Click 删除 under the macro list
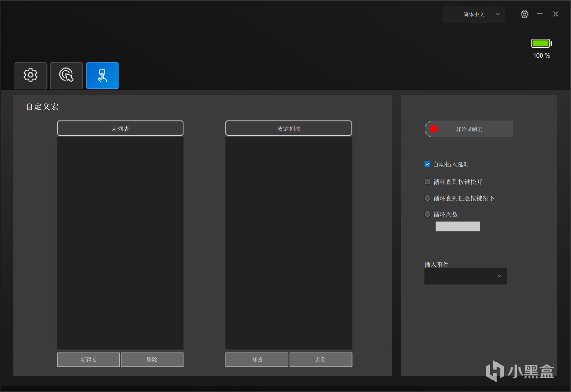Viewport: 571px width, 392px height. point(152,360)
